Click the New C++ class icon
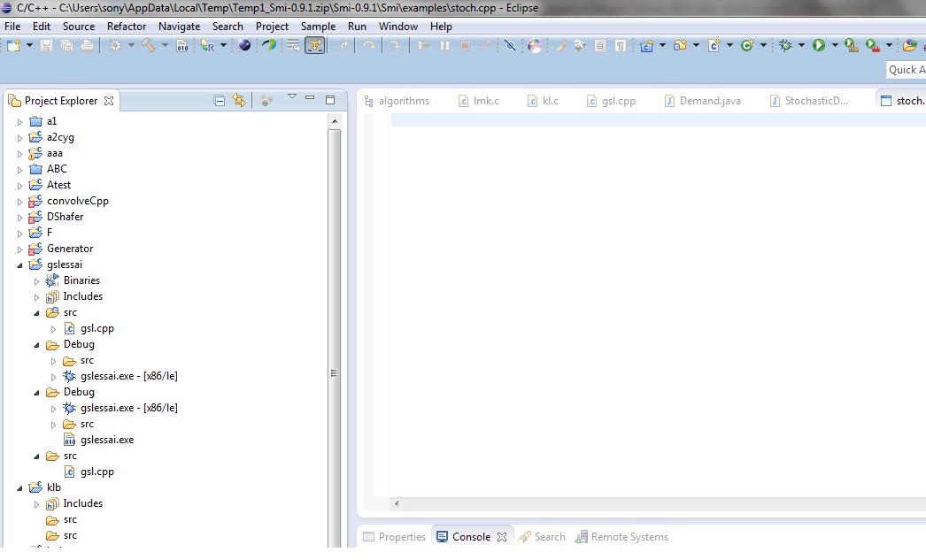This screenshot has width=926, height=560. pos(747,45)
